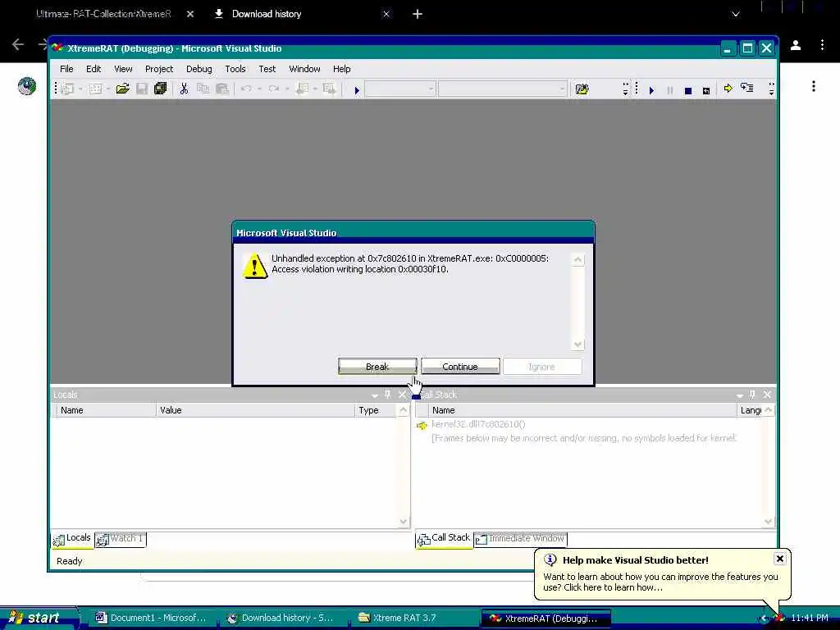Click the Save floppy disk icon

click(x=141, y=89)
